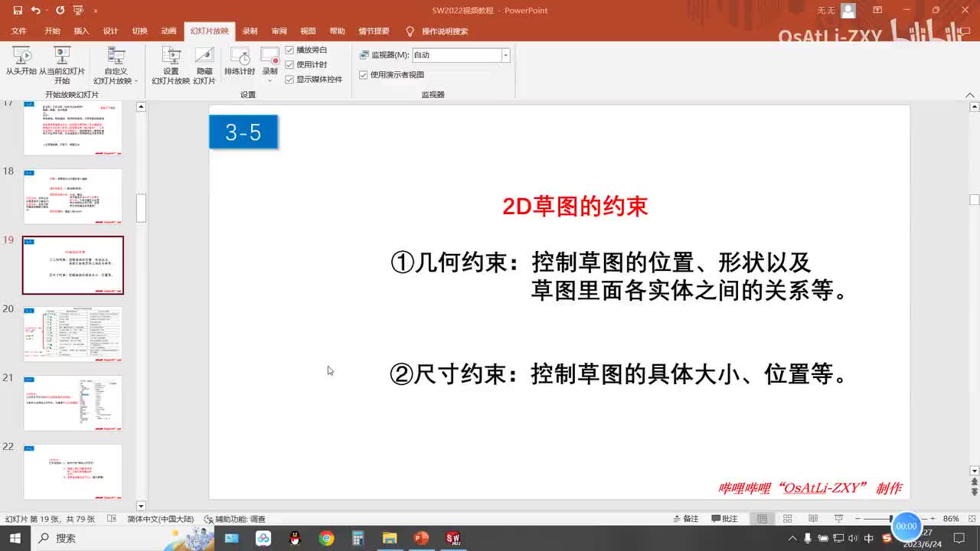The image size is (980, 551).
Task: Click the language 简体中文(中国大陆) indicator
Action: [x=160, y=519]
